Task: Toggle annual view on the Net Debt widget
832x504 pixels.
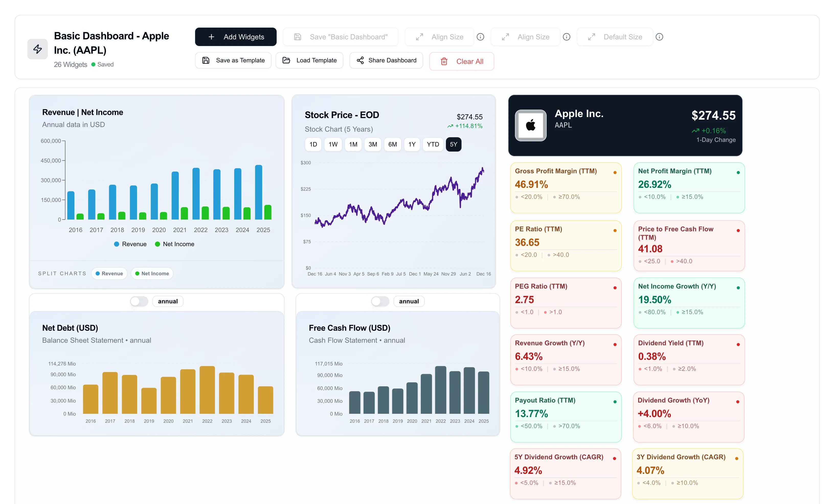Action: click(x=139, y=301)
